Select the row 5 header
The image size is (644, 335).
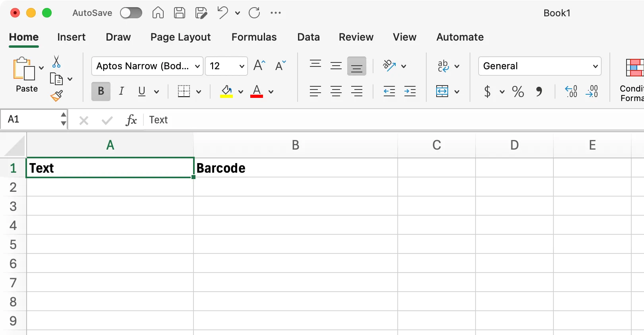[x=13, y=244]
